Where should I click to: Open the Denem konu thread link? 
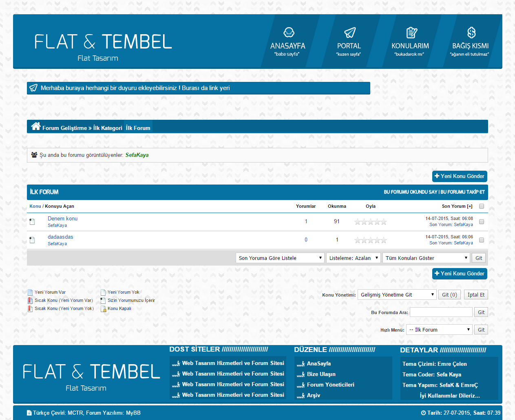click(x=62, y=218)
